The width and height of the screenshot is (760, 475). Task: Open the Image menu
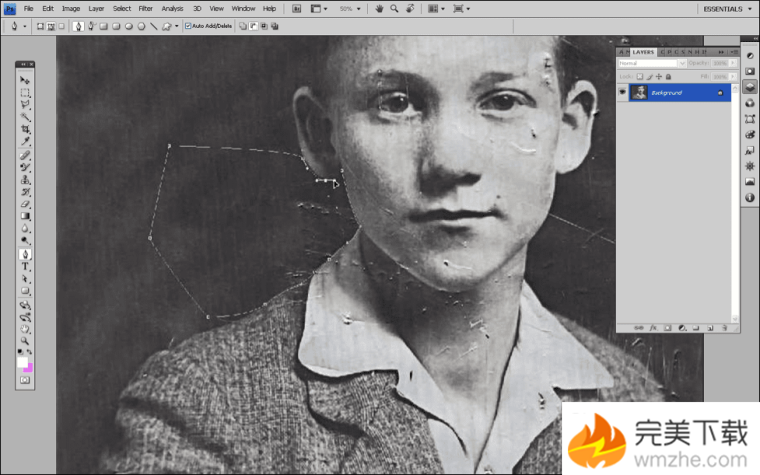point(71,9)
